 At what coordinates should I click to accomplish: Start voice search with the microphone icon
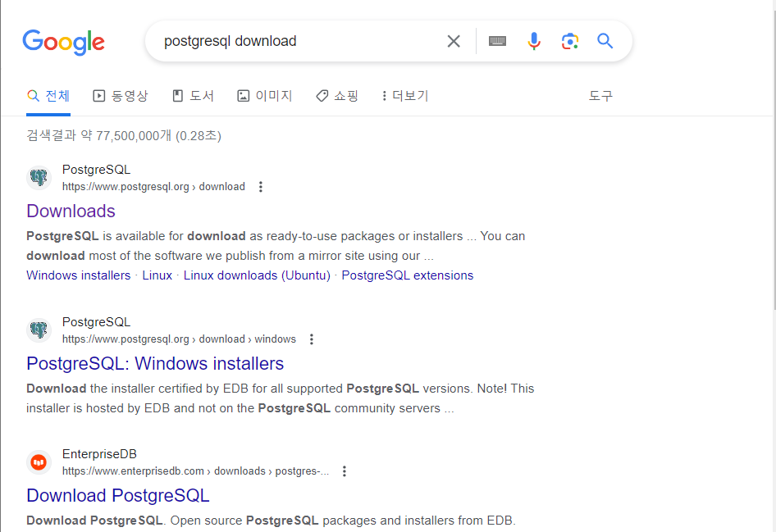(x=533, y=41)
